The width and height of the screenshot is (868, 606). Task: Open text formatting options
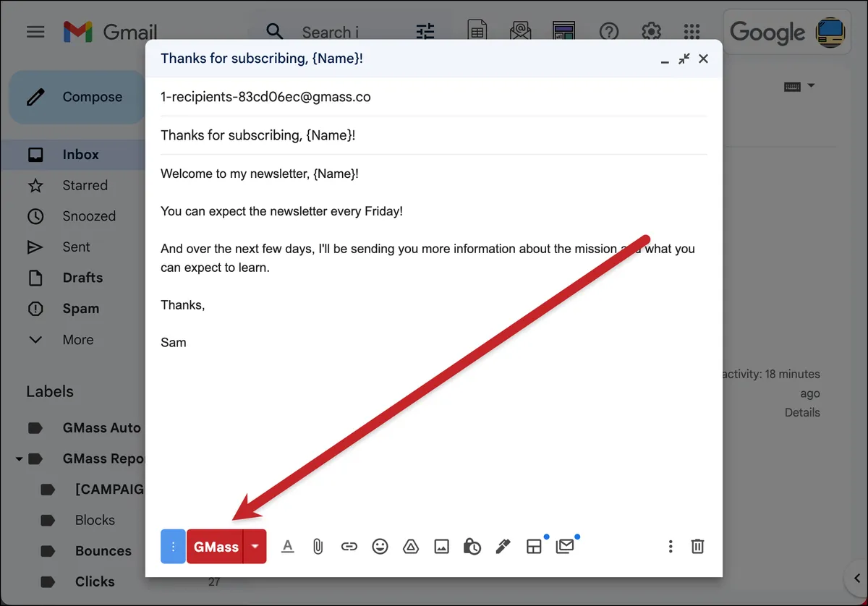click(x=287, y=547)
